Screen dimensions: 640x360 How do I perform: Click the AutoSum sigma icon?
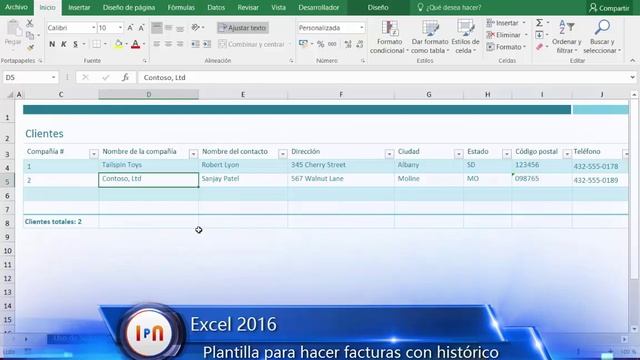click(x=540, y=23)
